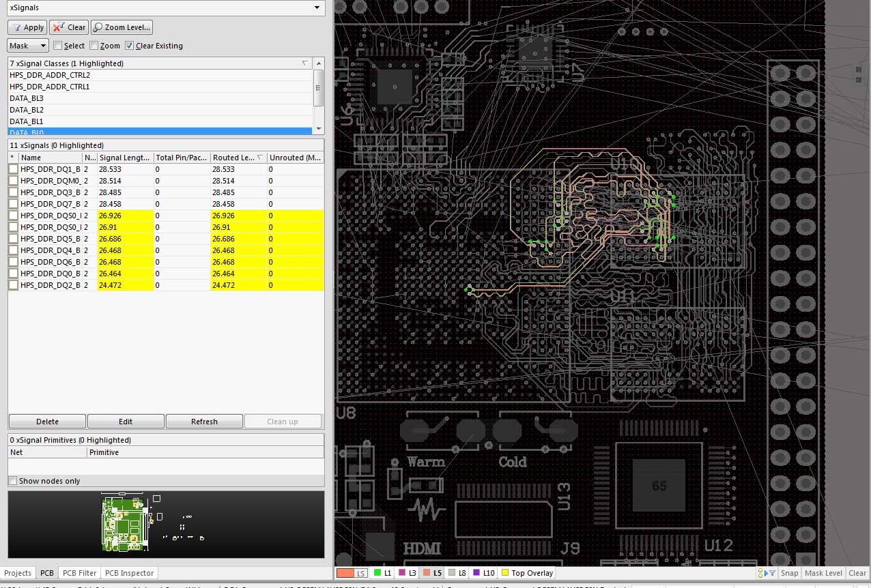Select the L10 layer tab

pos(483,573)
